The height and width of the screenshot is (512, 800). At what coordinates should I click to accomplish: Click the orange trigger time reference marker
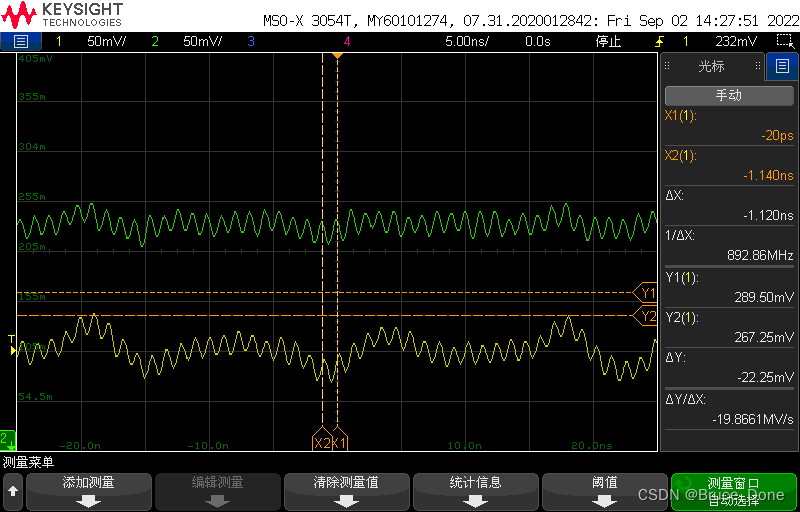337,55
